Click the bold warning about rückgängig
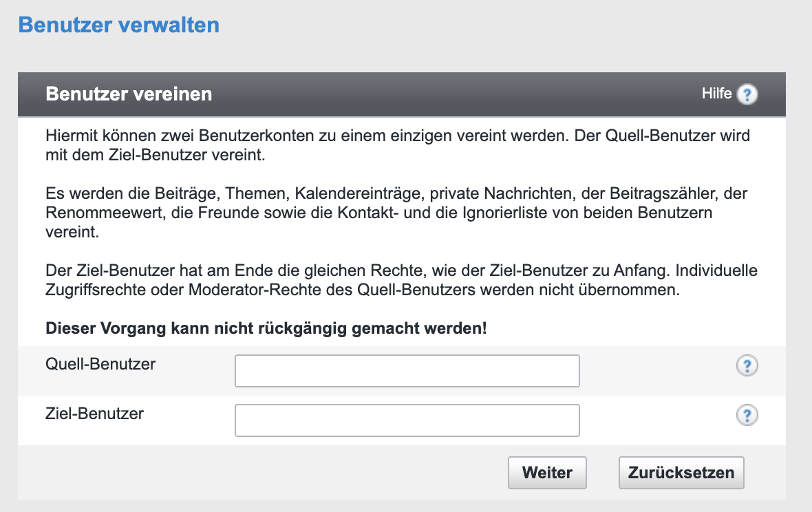Image resolution: width=812 pixels, height=512 pixels. click(266, 328)
